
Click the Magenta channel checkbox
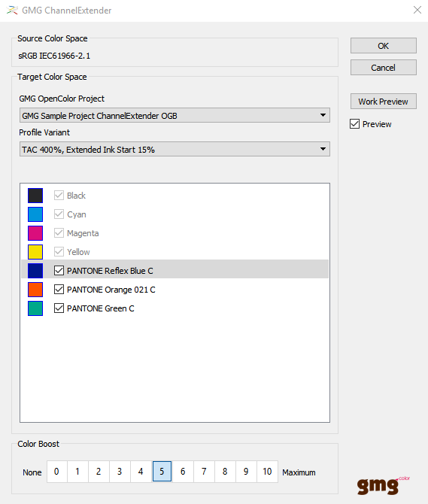(59, 233)
